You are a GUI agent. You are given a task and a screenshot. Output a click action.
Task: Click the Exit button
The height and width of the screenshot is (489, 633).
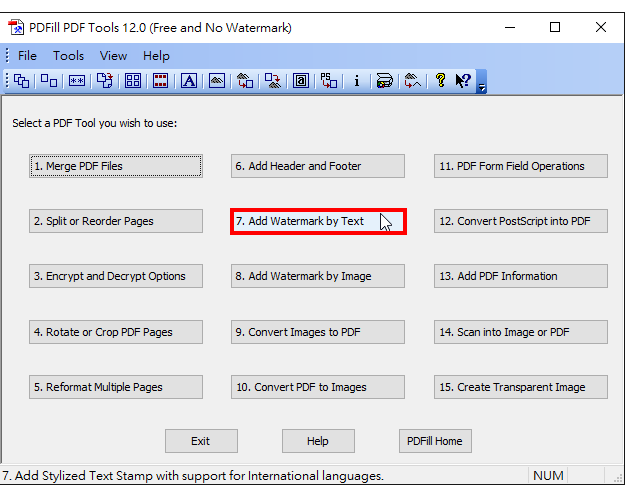201,441
